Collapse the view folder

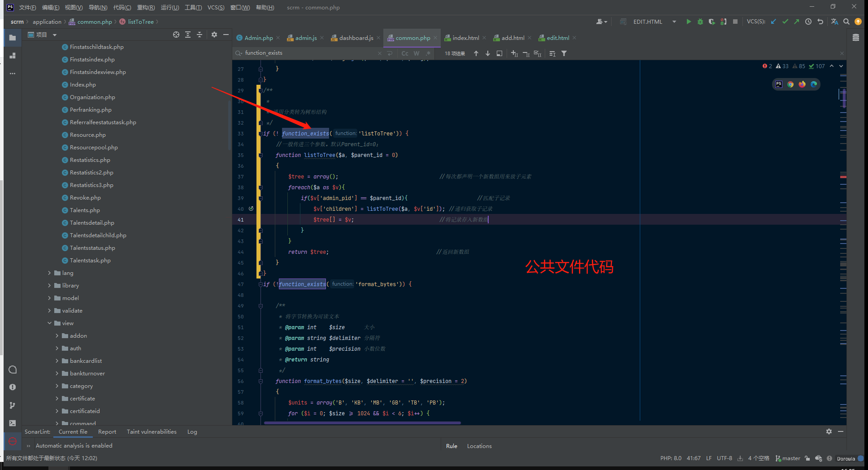click(49, 323)
